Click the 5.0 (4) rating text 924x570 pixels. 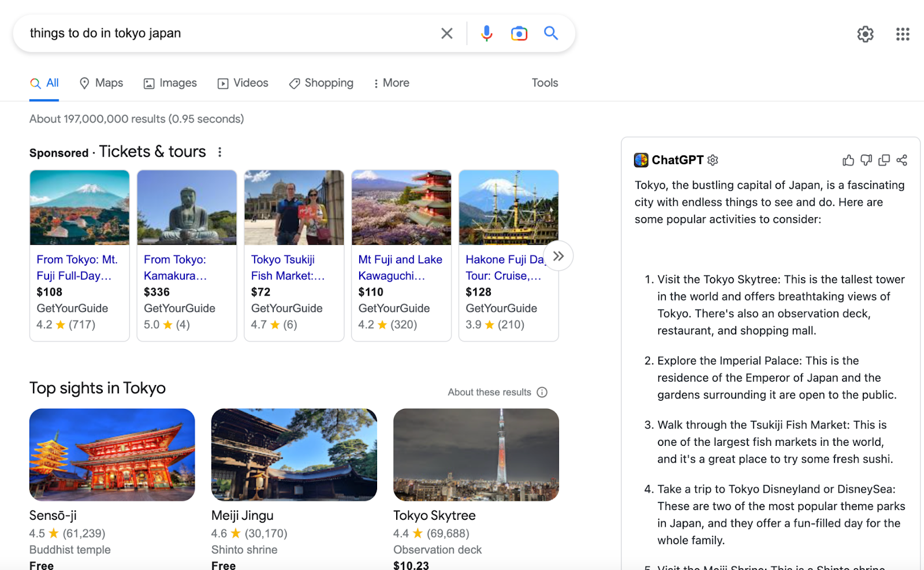point(167,325)
